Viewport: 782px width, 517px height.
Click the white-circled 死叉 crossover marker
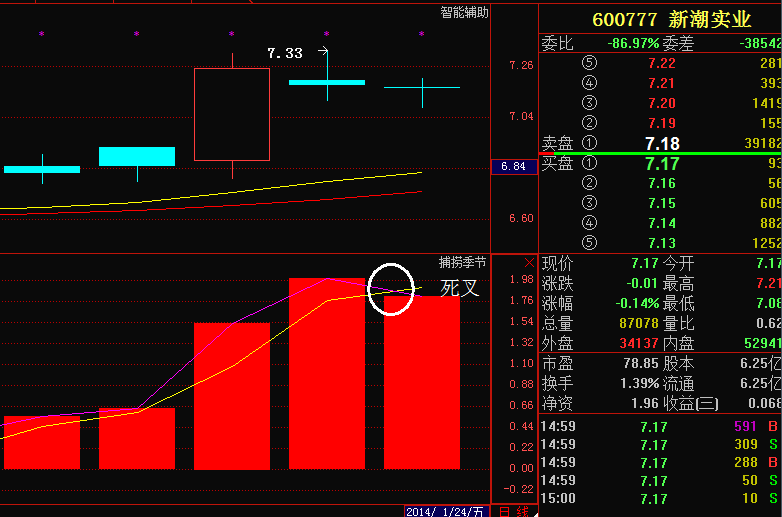tap(391, 289)
